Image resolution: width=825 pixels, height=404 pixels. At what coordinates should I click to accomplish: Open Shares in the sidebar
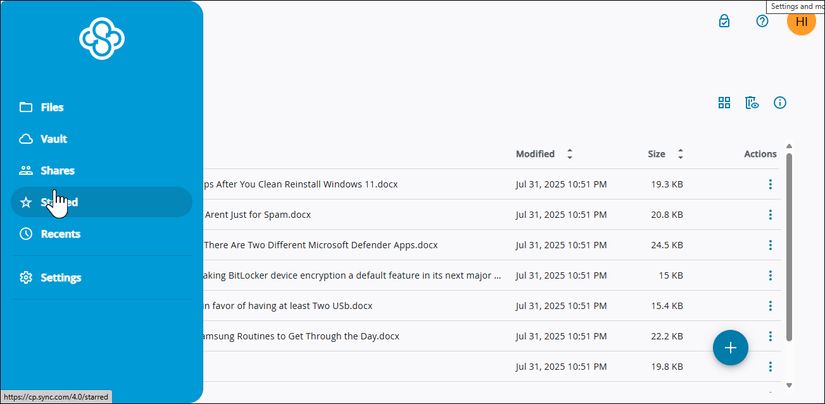coord(57,171)
